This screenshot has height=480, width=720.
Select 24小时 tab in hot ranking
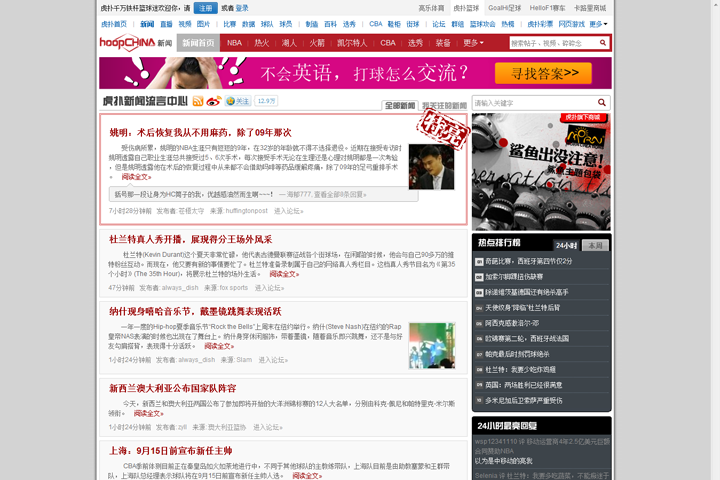coord(566,245)
